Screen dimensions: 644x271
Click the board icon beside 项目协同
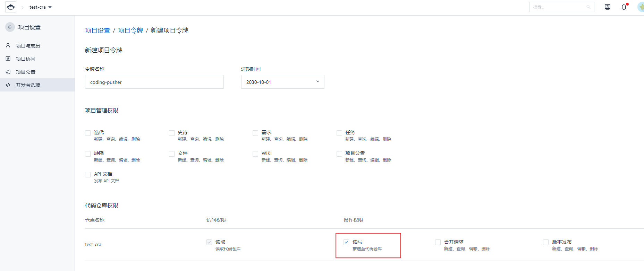tap(8, 59)
